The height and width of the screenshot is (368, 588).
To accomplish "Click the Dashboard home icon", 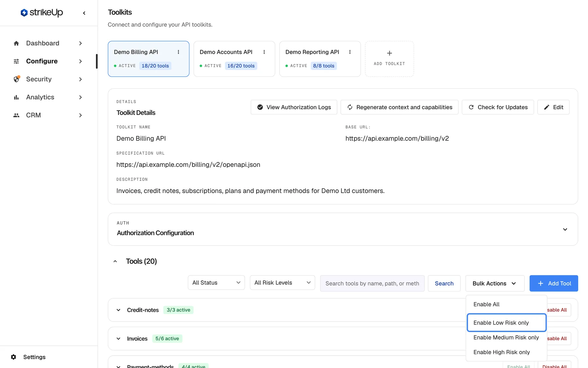I will 16,43.
